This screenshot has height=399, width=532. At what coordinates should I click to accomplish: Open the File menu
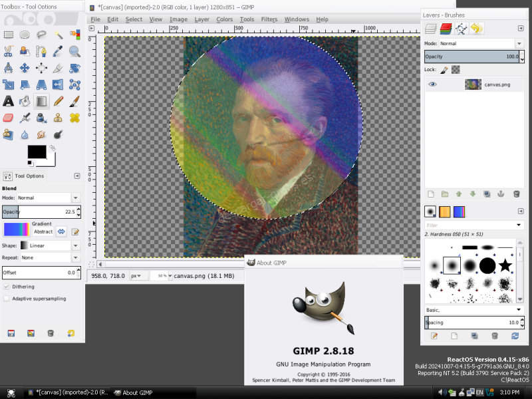95,19
